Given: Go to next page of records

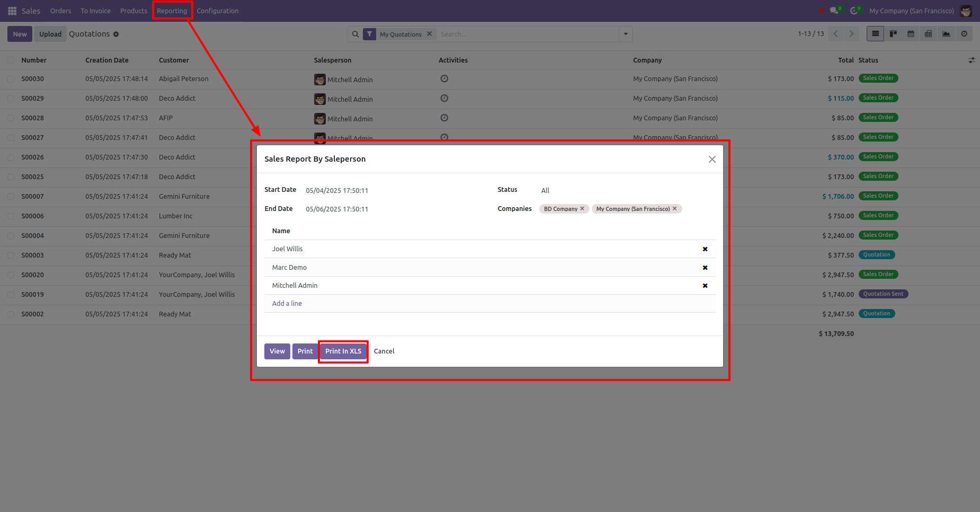Looking at the screenshot, I should (851, 34).
